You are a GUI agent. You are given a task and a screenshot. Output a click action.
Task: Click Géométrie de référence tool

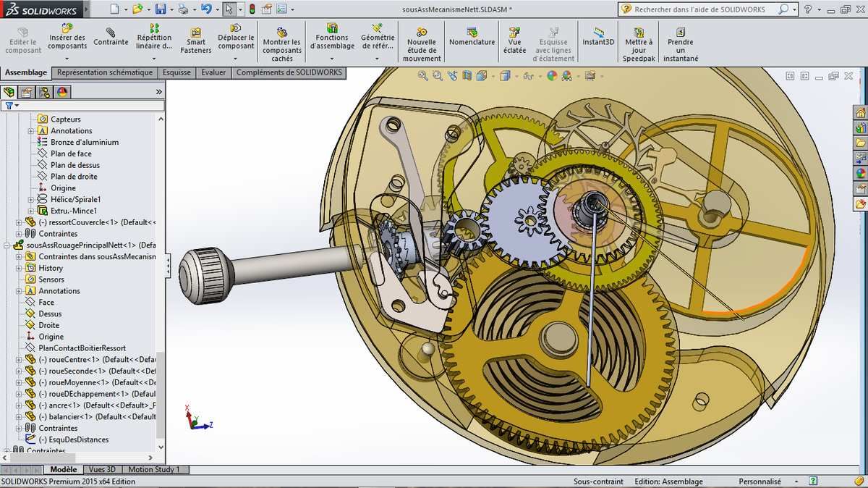click(x=378, y=37)
